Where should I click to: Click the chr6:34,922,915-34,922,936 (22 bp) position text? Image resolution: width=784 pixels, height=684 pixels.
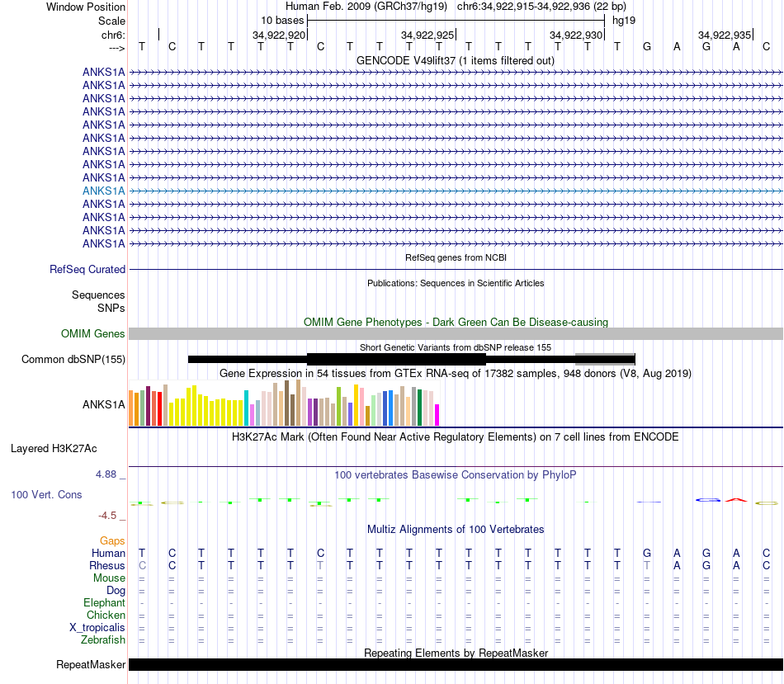click(x=541, y=7)
